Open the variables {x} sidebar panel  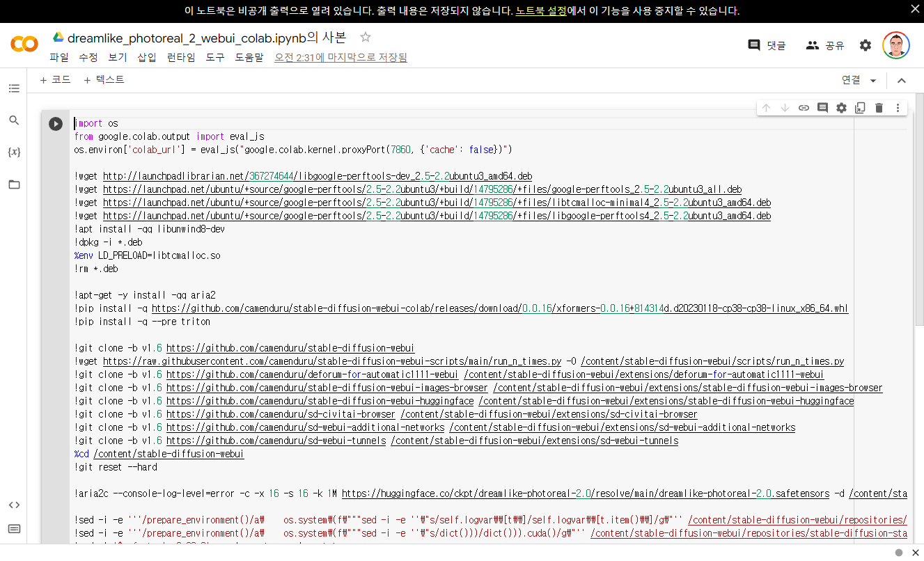click(x=14, y=152)
